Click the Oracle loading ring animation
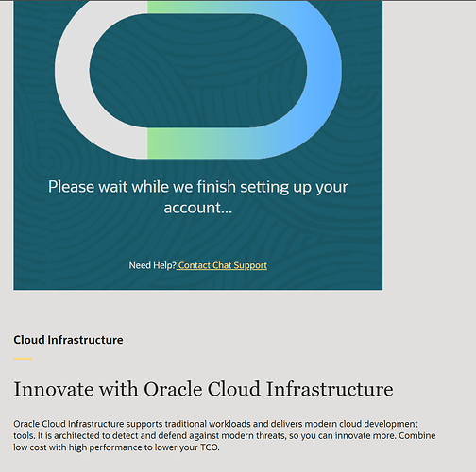Screen dimensions: 476x472 pyautogui.click(x=198, y=79)
